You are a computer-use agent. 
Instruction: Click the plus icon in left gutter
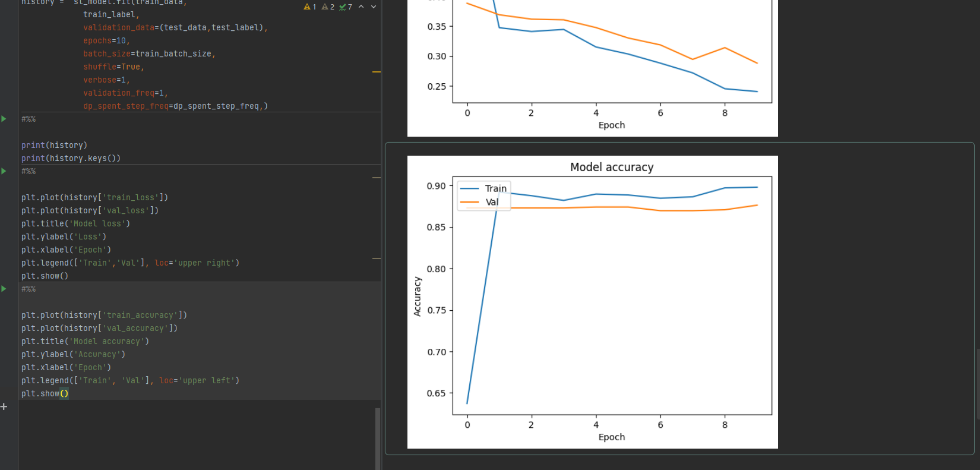pyautogui.click(x=4, y=407)
